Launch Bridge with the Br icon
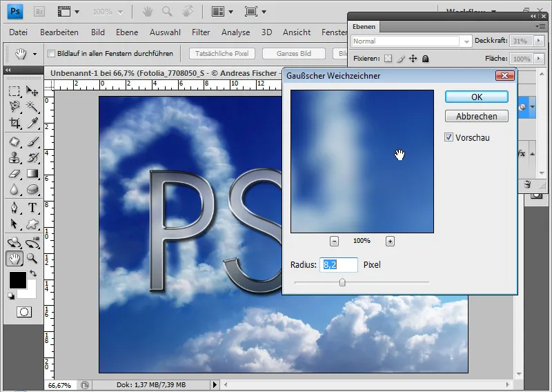The image size is (552, 392). 39,12
